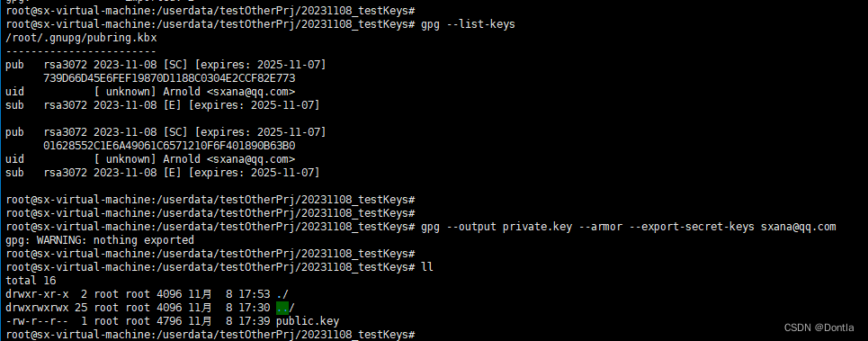Click the /root/.gnupg/pubring.kbx path line
The height and width of the screenshot is (341, 868).
click(x=81, y=38)
